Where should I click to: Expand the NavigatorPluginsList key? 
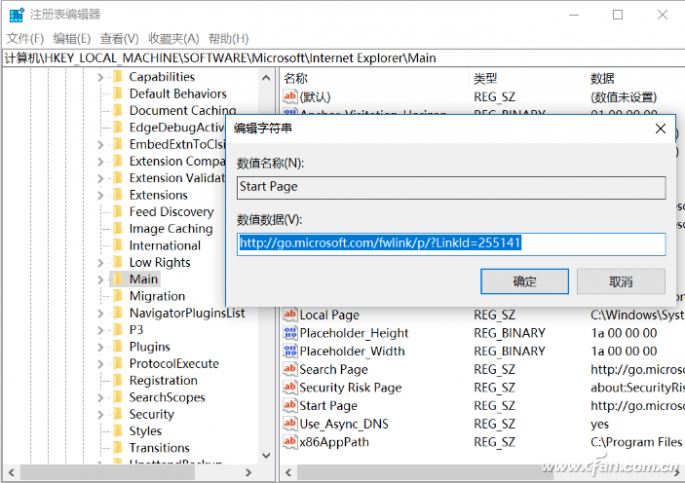click(100, 313)
